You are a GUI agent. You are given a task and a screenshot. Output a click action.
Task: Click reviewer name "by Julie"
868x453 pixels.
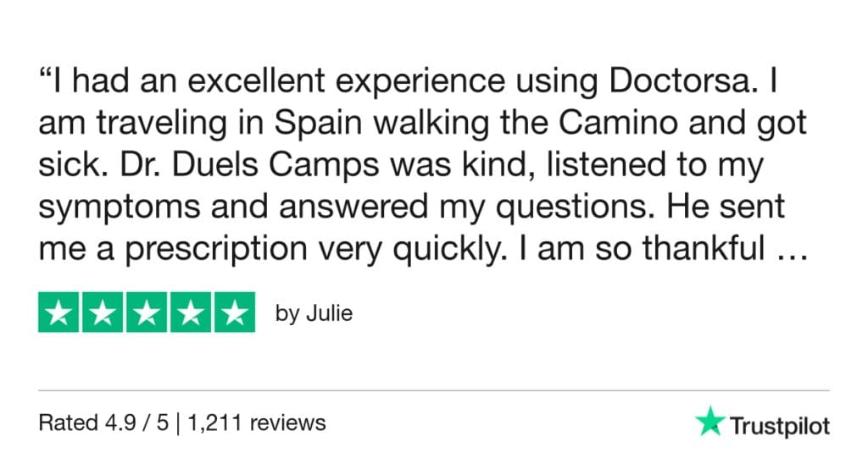314,313
